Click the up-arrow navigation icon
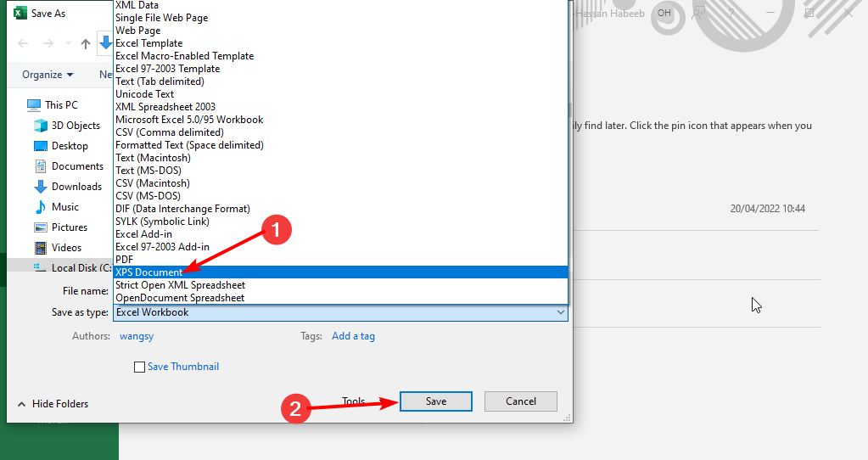 click(x=86, y=44)
